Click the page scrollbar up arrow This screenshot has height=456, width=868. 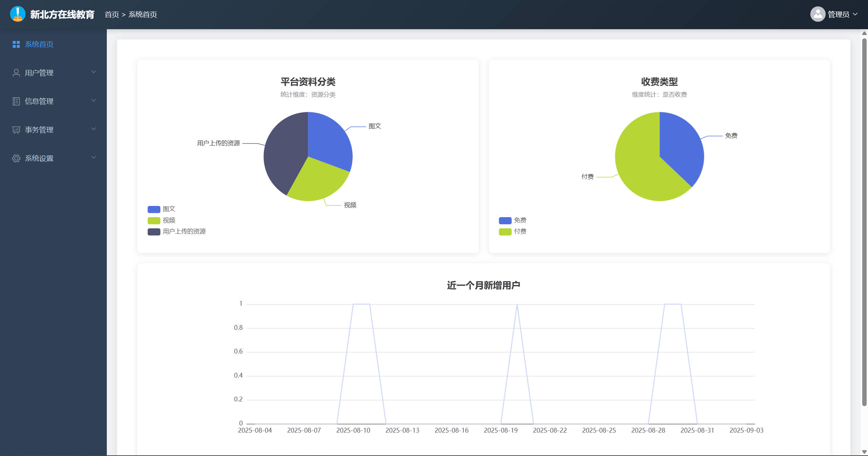click(864, 33)
